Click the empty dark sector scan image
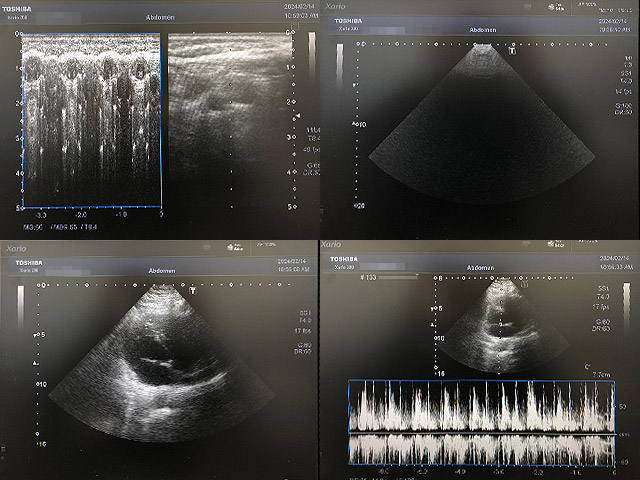Screen dimensions: 640x480 click(x=482, y=124)
